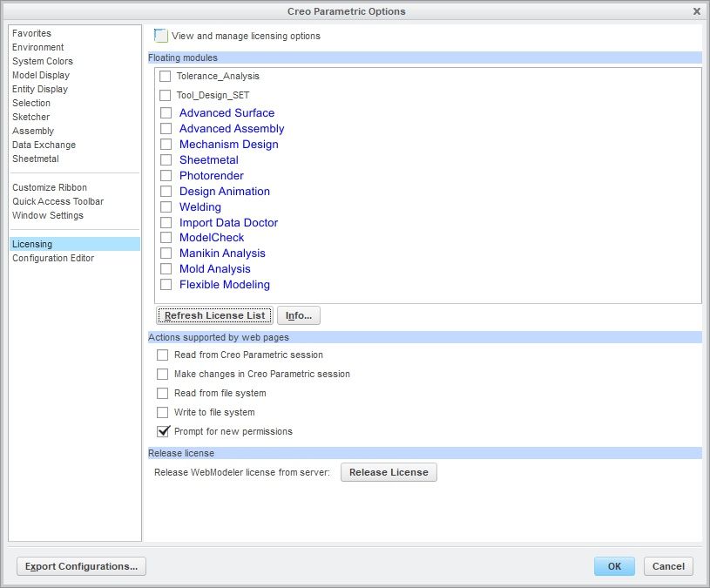
Task: Select the Import Data Doctor module label
Action: [x=228, y=222]
